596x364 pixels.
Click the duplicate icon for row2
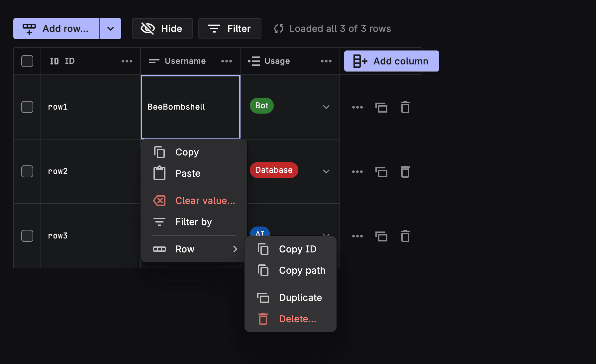tap(381, 172)
